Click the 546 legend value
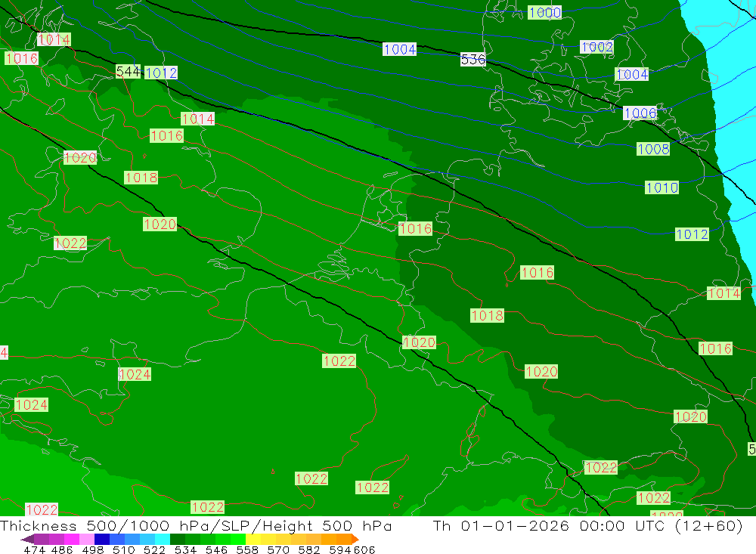 (216, 549)
